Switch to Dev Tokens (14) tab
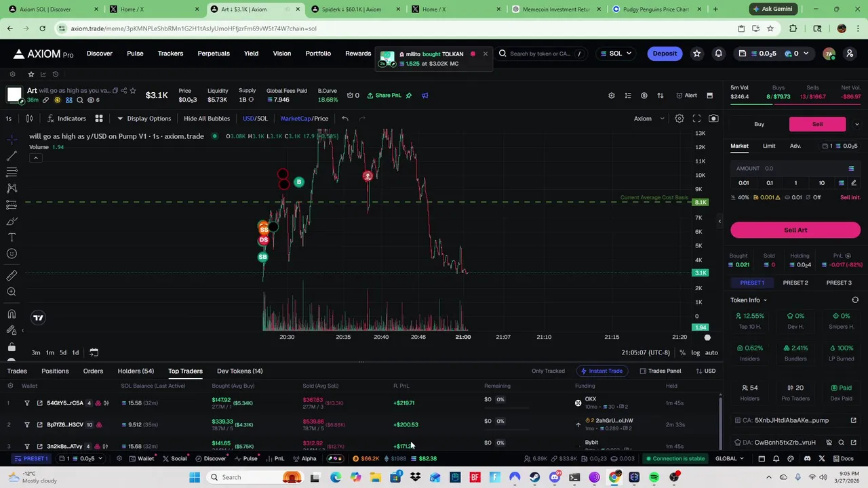Screen dimensions: 868x488 (239, 371)
